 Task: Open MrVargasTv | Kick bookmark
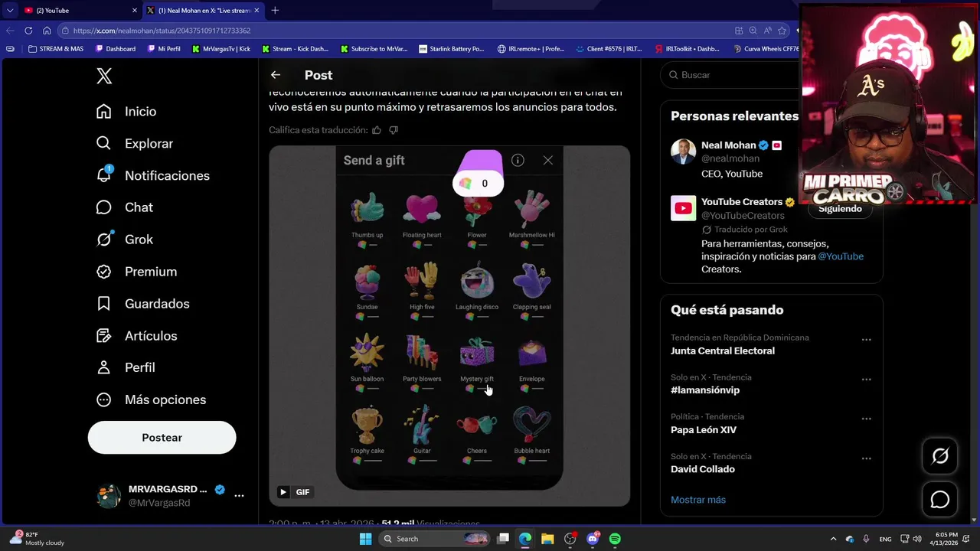221,49
